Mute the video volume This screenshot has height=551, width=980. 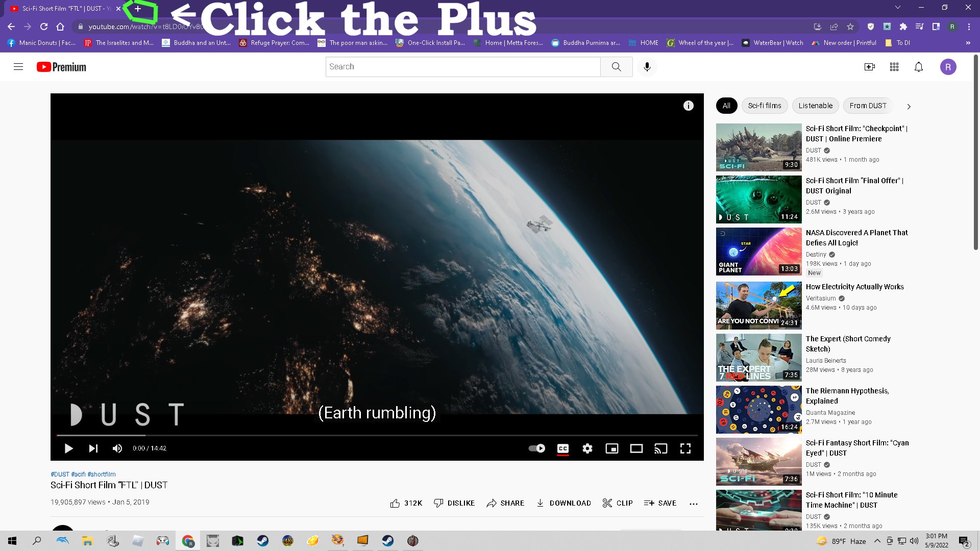(x=117, y=448)
